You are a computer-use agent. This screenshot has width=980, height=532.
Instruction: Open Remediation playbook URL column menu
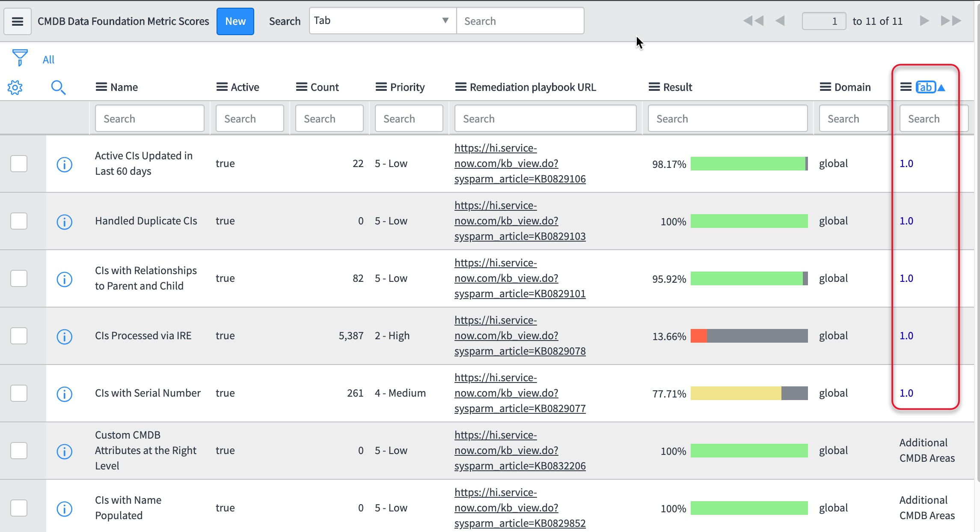point(460,87)
